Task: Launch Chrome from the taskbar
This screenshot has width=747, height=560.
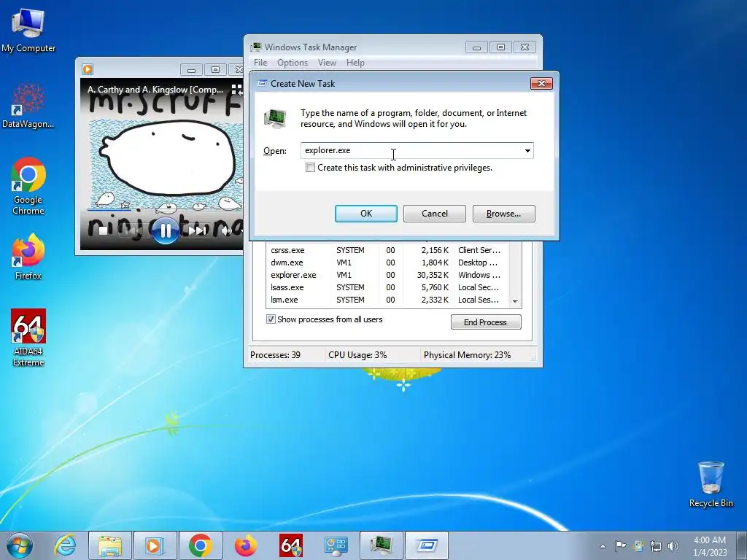Action: pyautogui.click(x=200, y=545)
